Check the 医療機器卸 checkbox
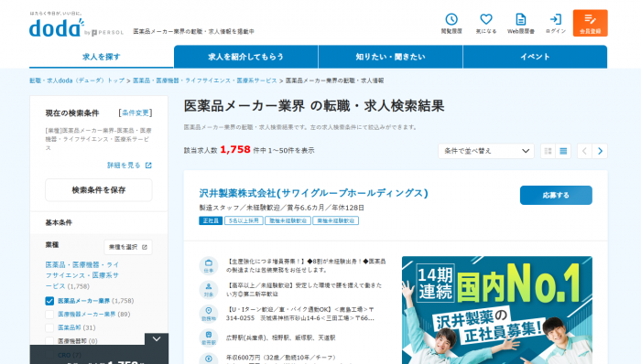The height and width of the screenshot is (364, 641). click(49, 341)
